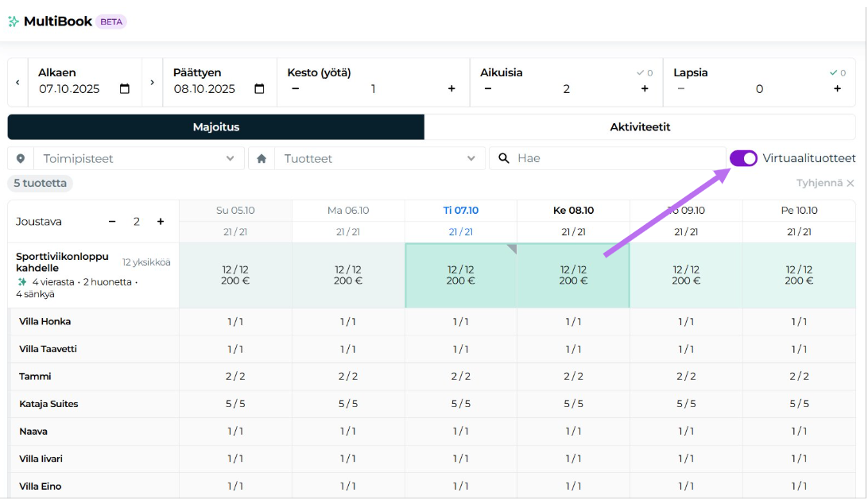Toggle the Virtuaalituotteet switch
This screenshot has height=504, width=868.
pyautogui.click(x=743, y=158)
